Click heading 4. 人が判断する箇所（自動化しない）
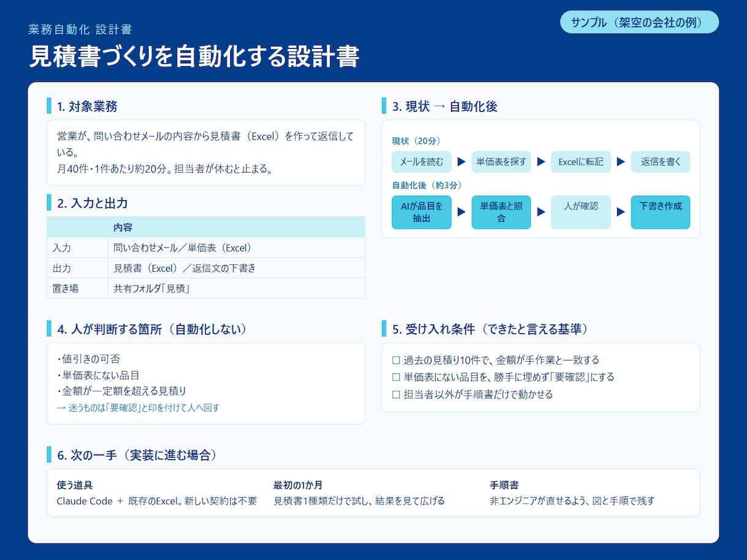Viewport: 747px width, 560px height. tap(153, 329)
